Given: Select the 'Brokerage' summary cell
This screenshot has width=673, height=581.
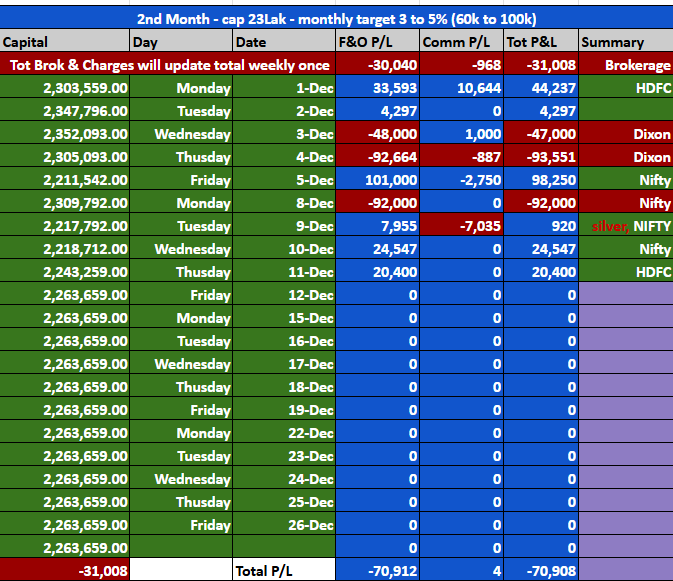Looking at the screenshot, I should point(626,65).
